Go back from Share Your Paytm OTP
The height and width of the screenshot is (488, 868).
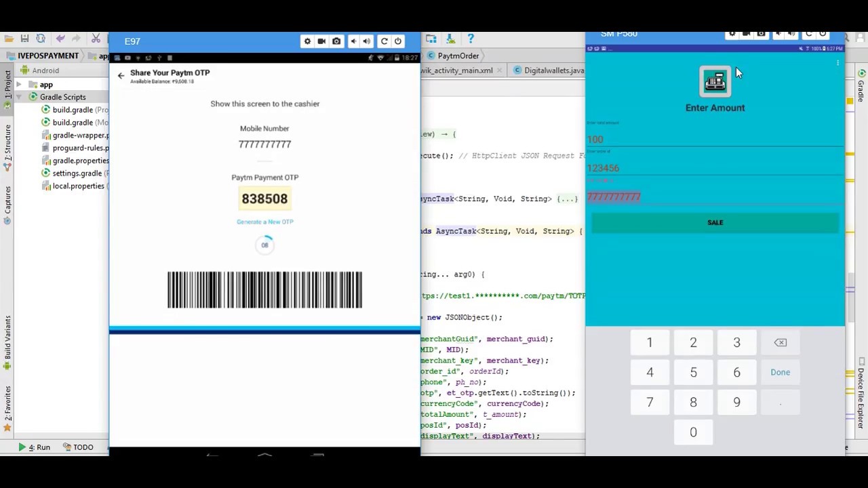[x=121, y=76]
